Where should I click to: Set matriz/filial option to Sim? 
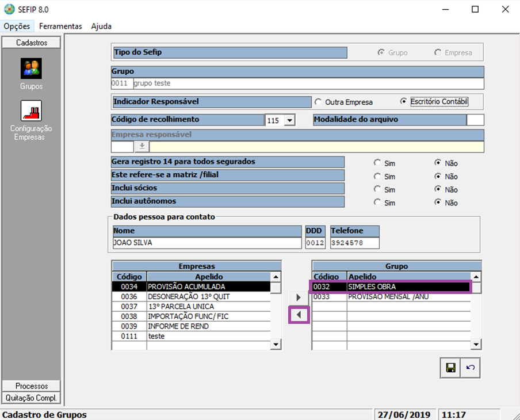[x=377, y=176]
